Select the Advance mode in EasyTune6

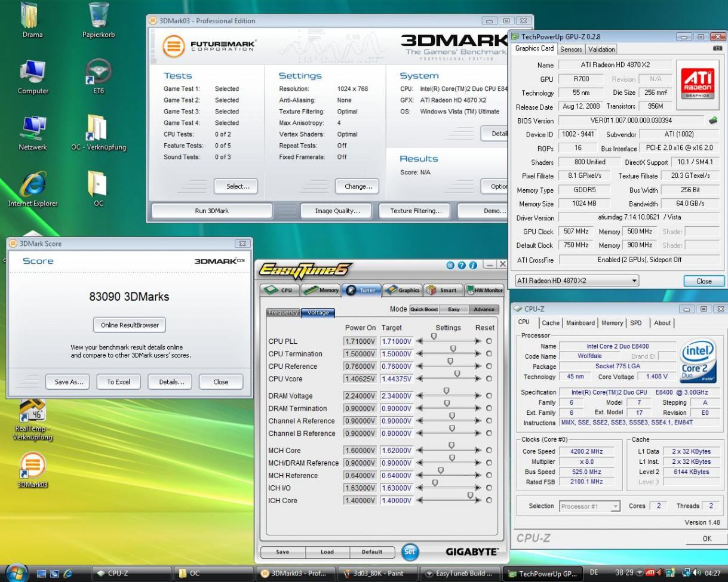pos(483,309)
